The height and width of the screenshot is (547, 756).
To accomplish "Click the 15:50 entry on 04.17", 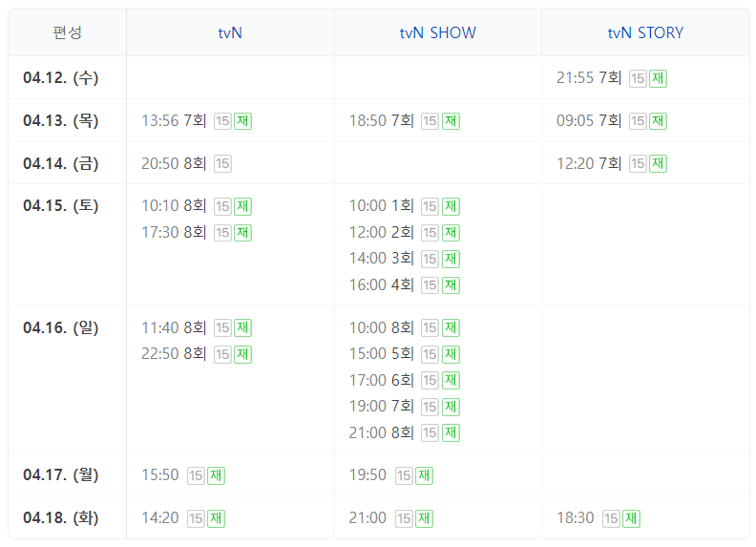I will pos(160,475).
